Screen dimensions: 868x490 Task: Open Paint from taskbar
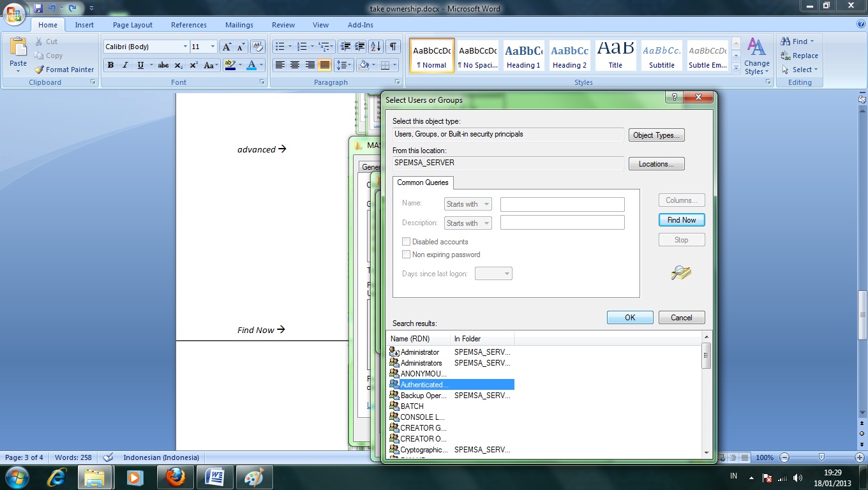(x=254, y=477)
